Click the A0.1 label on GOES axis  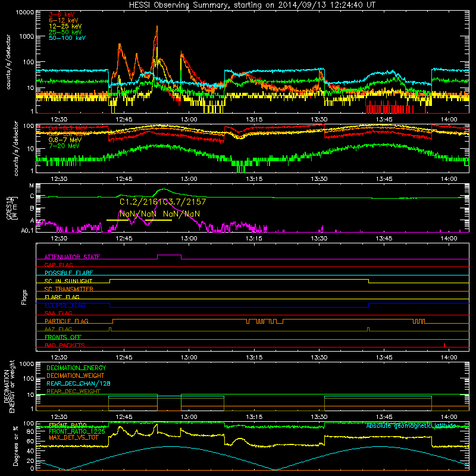pyautogui.click(x=27, y=230)
